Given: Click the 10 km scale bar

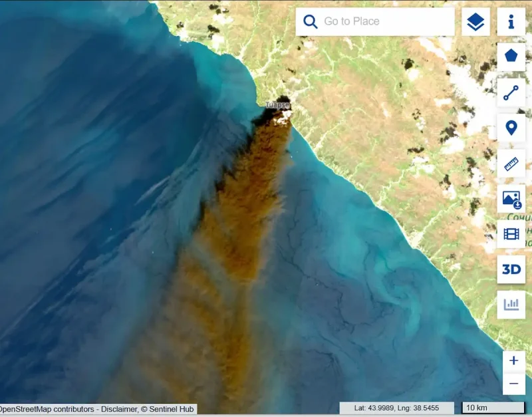Looking at the screenshot, I should click(x=493, y=408).
